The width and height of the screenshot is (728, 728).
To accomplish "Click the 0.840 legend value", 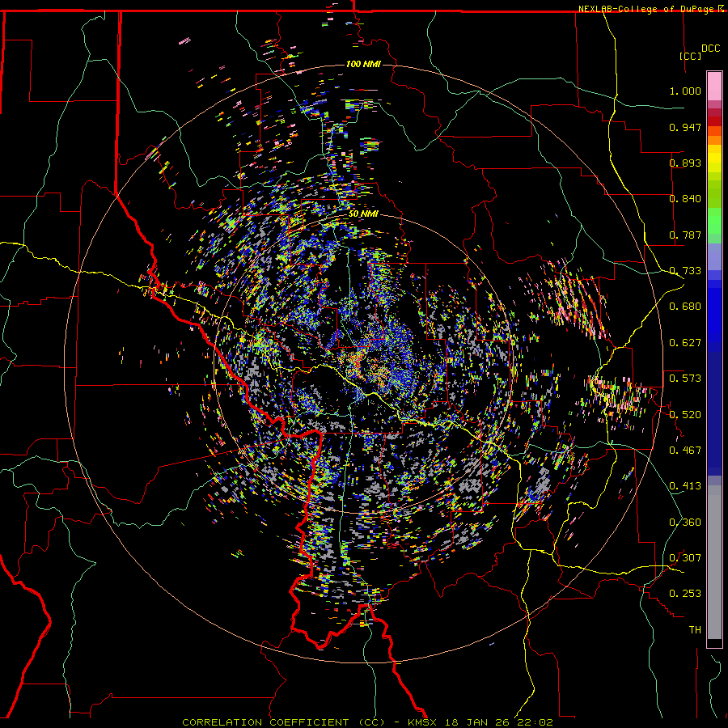I will click(x=685, y=199).
